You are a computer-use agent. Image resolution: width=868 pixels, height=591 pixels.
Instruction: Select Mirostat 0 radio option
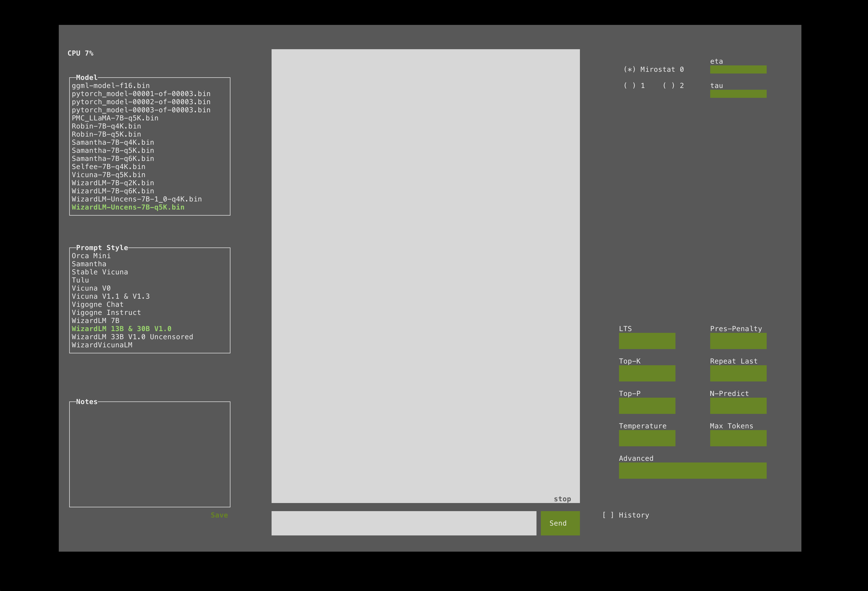click(x=630, y=69)
